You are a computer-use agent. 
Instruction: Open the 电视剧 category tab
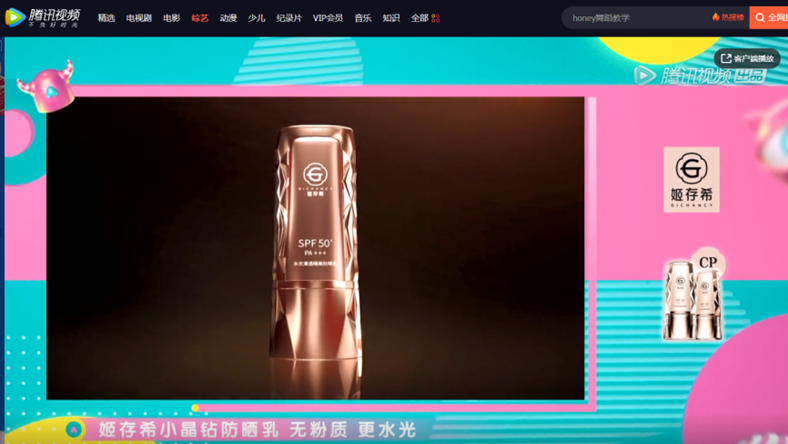139,18
